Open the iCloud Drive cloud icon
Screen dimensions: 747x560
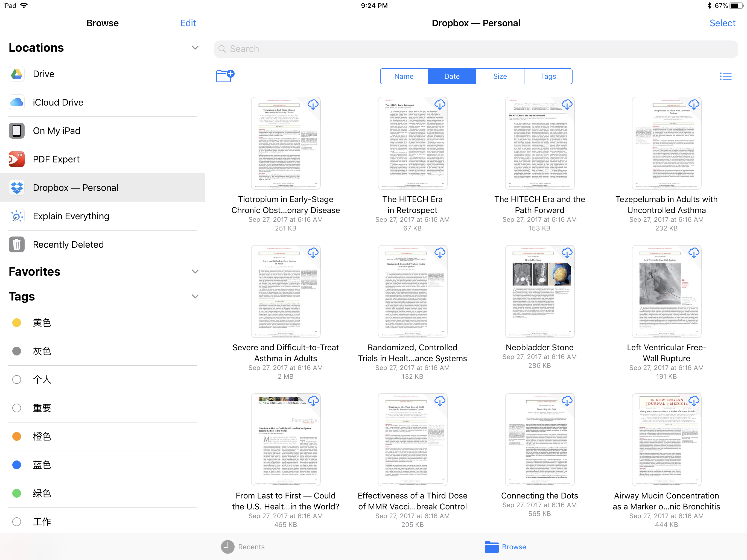(x=17, y=102)
